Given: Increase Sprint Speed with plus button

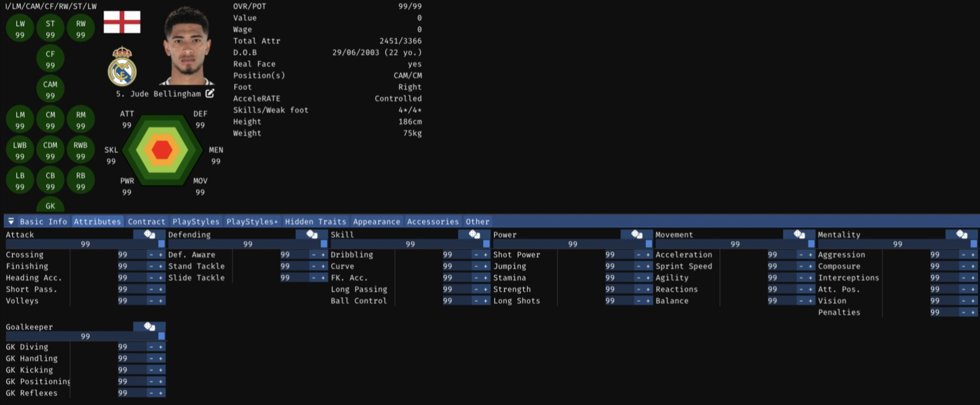Looking at the screenshot, I should pyautogui.click(x=811, y=267).
